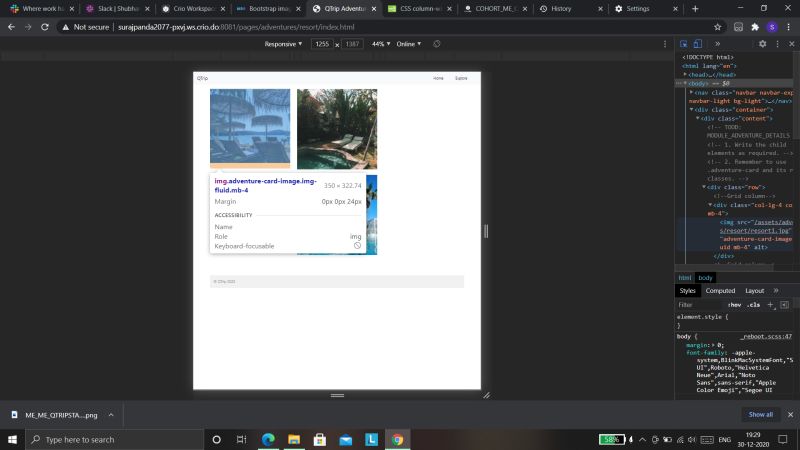Open the Chrome profile avatar
This screenshot has height=450, width=800.
(x=772, y=27)
